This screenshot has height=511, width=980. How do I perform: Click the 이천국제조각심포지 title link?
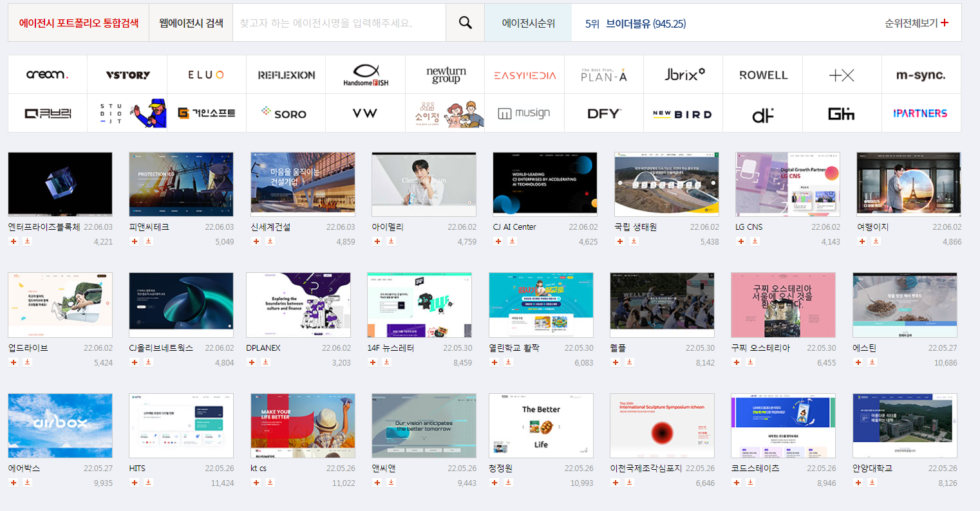pyautogui.click(x=646, y=469)
